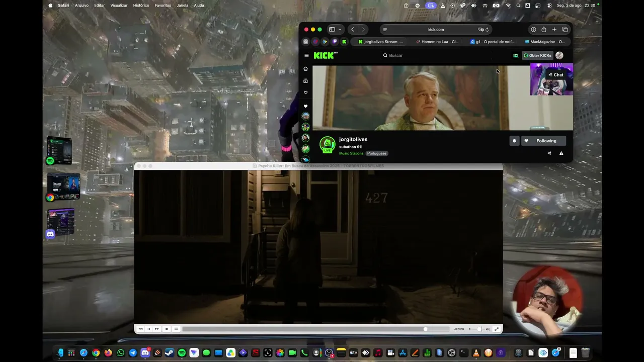Click the kick.com address bar
This screenshot has height=362, width=644.
(436, 30)
